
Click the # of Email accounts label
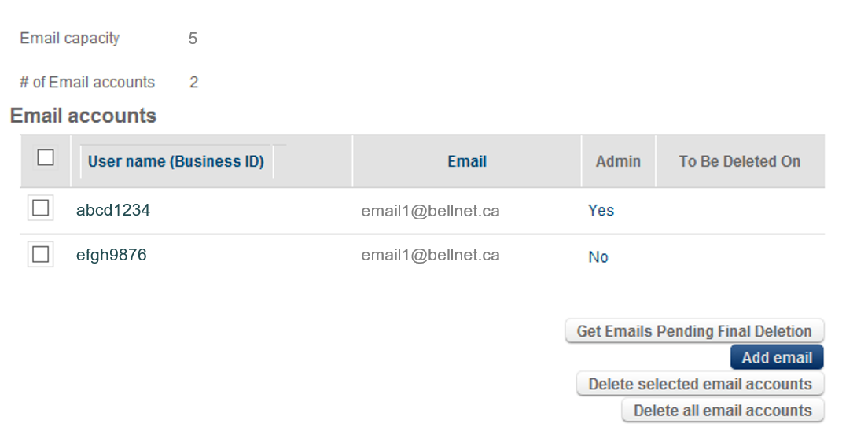click(x=86, y=82)
